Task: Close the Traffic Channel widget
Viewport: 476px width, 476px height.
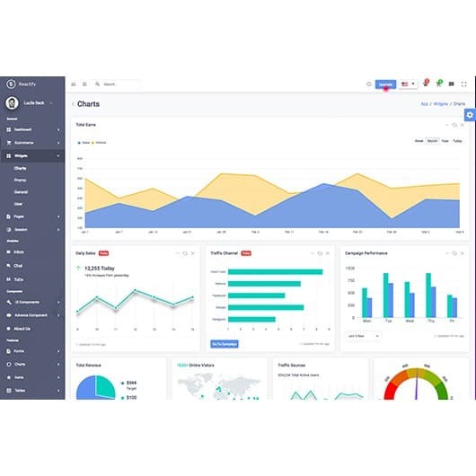Action: coord(327,253)
